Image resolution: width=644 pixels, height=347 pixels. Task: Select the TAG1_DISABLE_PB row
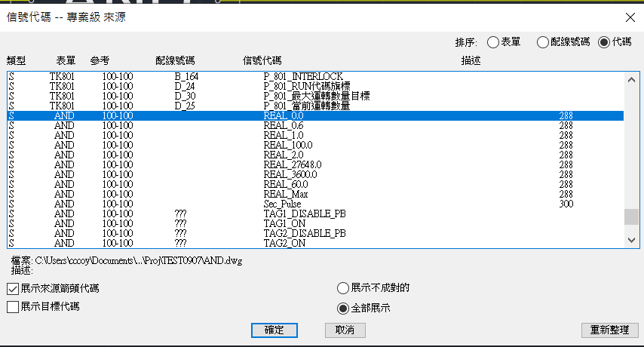315,214
